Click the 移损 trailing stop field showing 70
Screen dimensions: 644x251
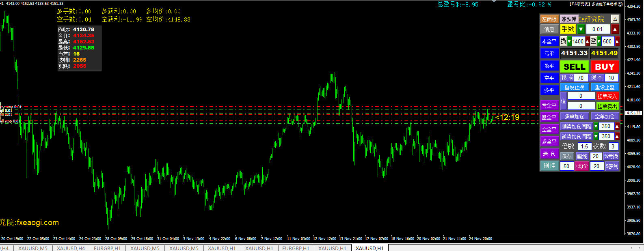581,78
